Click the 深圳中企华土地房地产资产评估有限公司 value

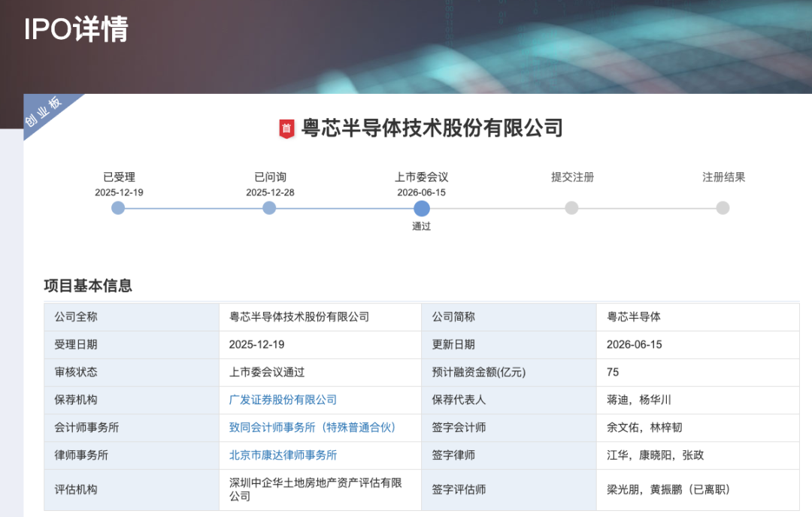tap(315, 489)
